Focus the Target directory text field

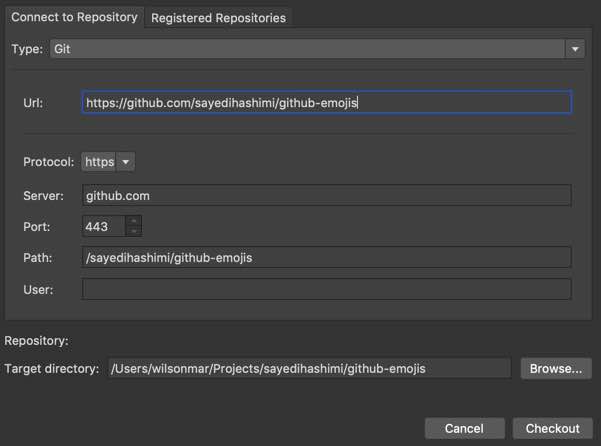pos(308,369)
